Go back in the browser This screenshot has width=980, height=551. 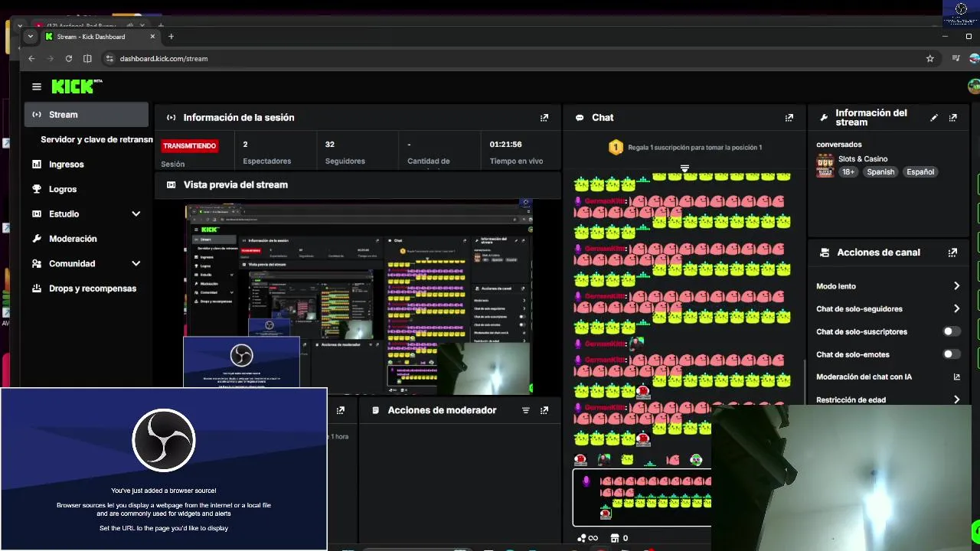tap(31, 58)
